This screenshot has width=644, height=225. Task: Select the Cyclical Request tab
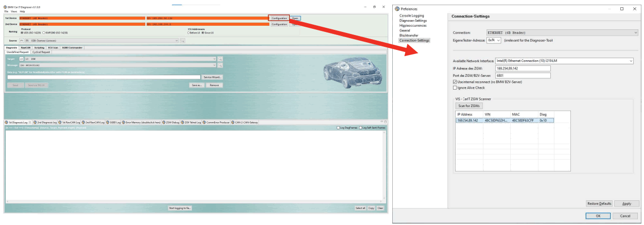coord(41,52)
